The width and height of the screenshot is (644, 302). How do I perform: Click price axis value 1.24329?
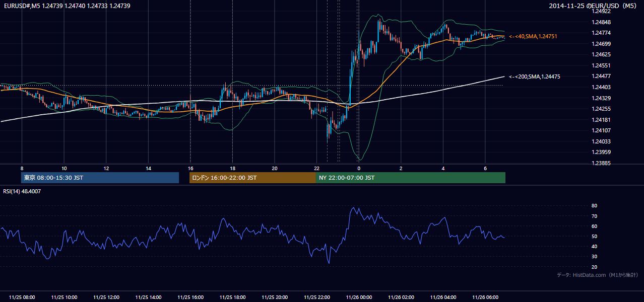click(x=601, y=98)
